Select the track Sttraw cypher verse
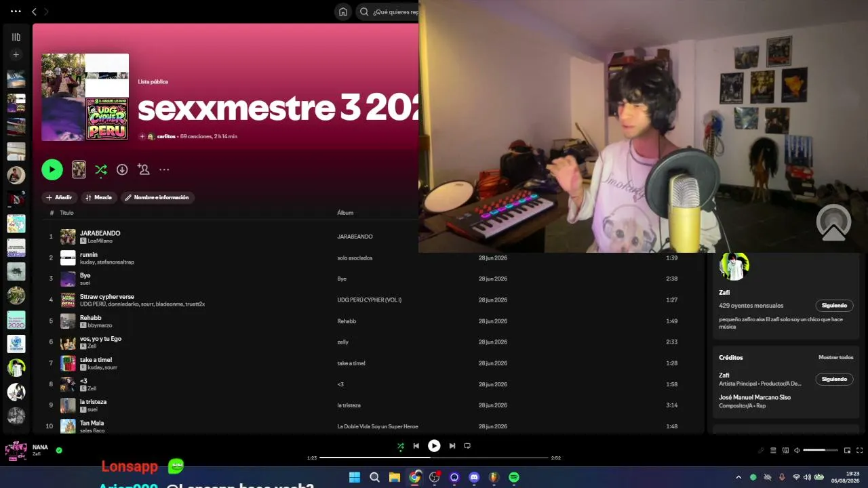Viewport: 868px width, 488px height. pos(107,296)
